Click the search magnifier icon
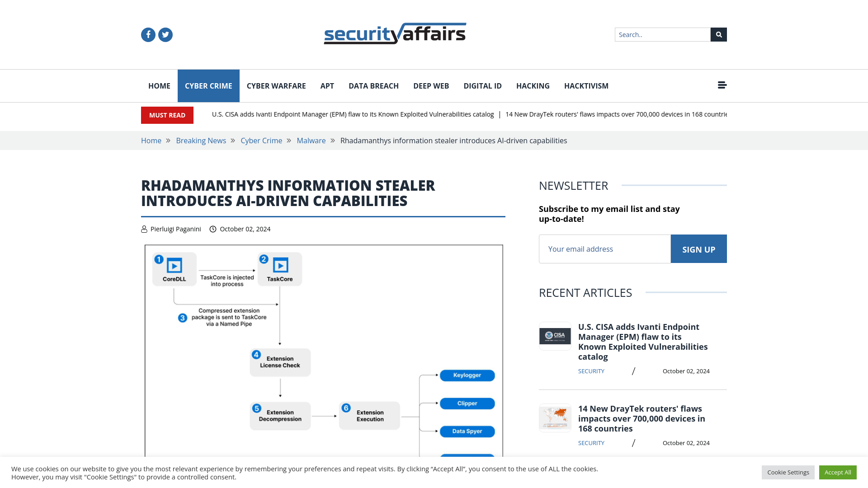The image size is (868, 488). pyautogui.click(x=718, y=34)
